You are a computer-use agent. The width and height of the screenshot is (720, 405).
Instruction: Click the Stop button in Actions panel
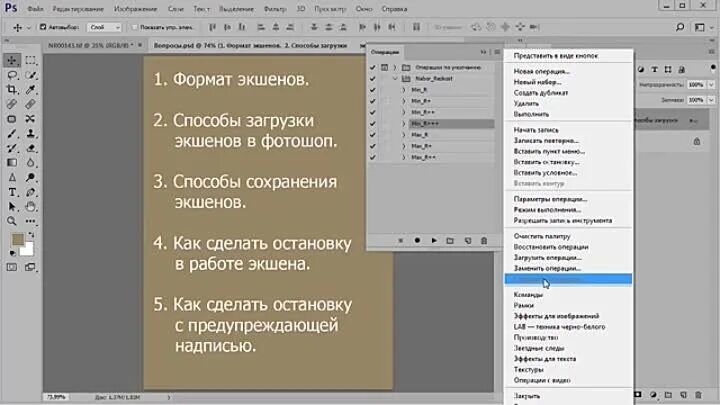pyautogui.click(x=400, y=241)
